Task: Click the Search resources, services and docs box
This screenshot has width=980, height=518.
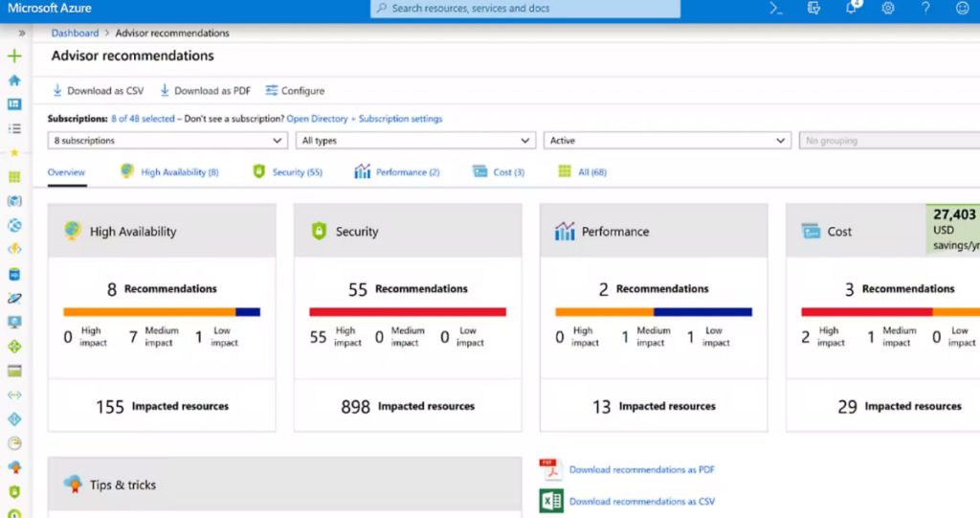Action: pyautogui.click(x=525, y=8)
